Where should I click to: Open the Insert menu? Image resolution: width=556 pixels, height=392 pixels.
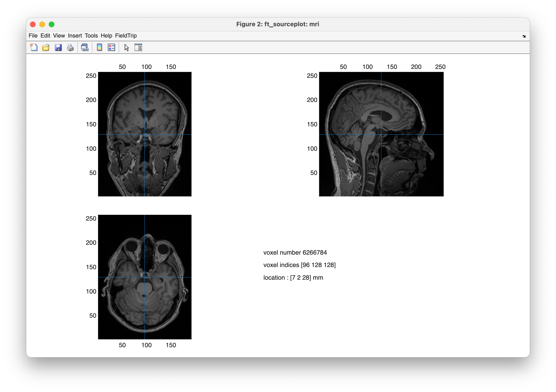[75, 36]
